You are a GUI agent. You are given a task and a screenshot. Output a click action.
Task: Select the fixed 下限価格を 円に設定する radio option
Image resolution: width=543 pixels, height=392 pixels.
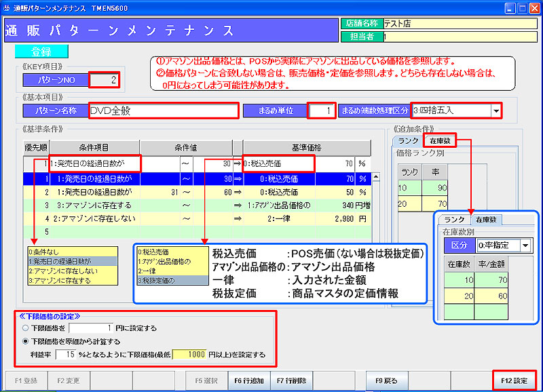pos(26,328)
